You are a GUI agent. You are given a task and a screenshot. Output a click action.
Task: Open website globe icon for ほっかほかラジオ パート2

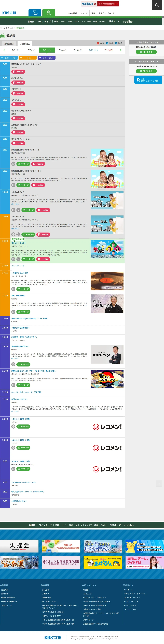(13, 185)
